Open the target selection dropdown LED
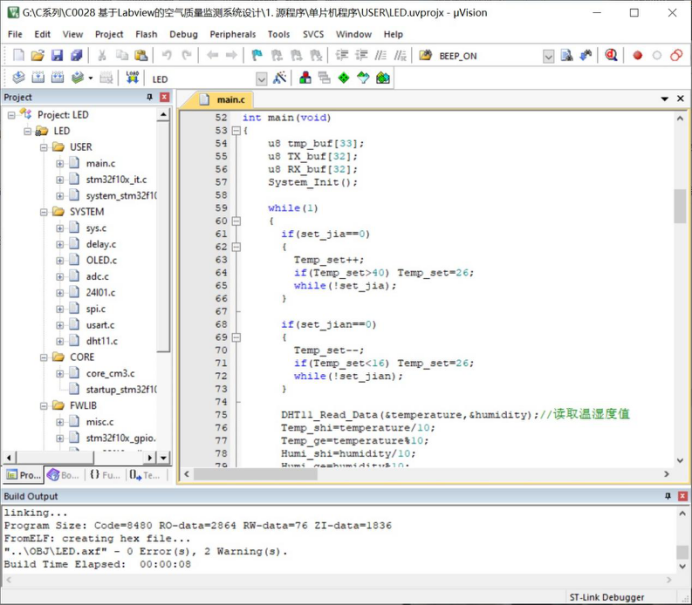This screenshot has width=692, height=605. click(261, 79)
